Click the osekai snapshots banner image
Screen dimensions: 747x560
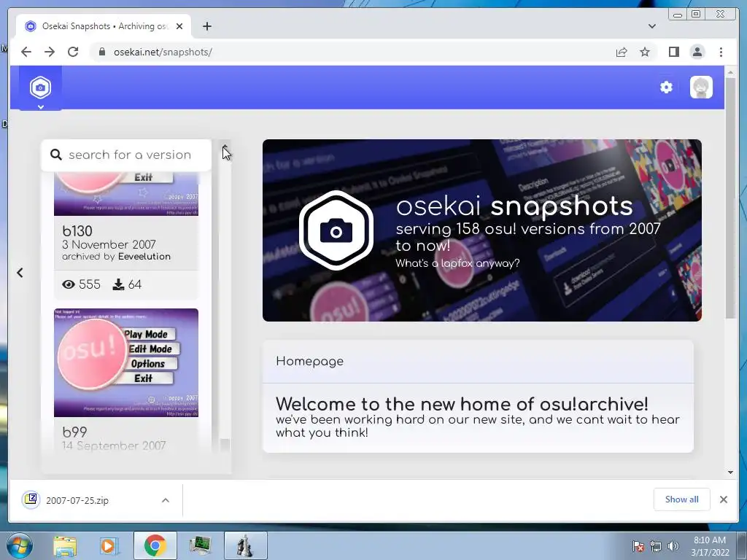[x=481, y=230]
